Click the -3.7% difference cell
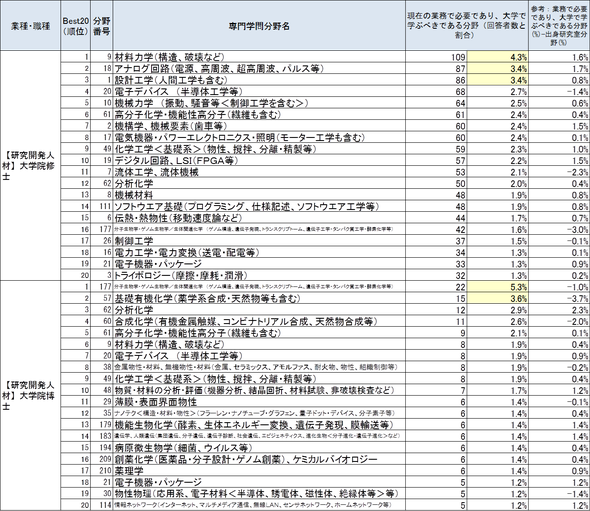 point(559,298)
